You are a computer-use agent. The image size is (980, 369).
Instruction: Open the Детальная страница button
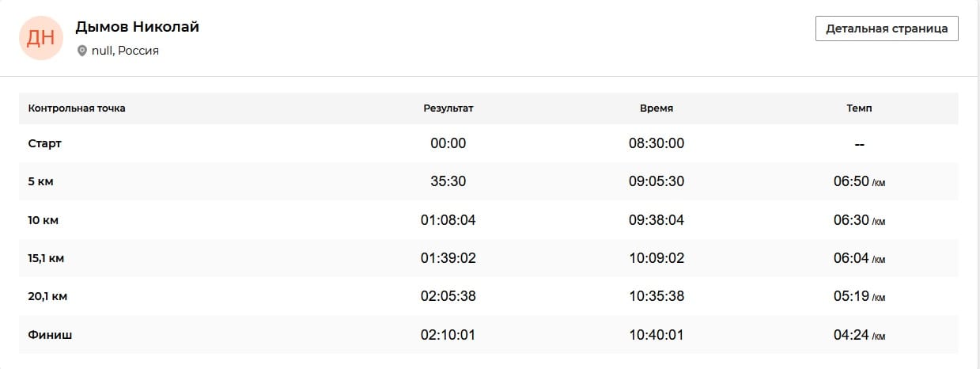(887, 29)
